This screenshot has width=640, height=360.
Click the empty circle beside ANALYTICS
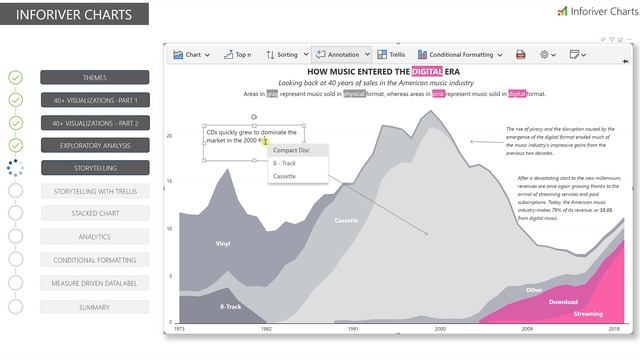click(x=16, y=236)
